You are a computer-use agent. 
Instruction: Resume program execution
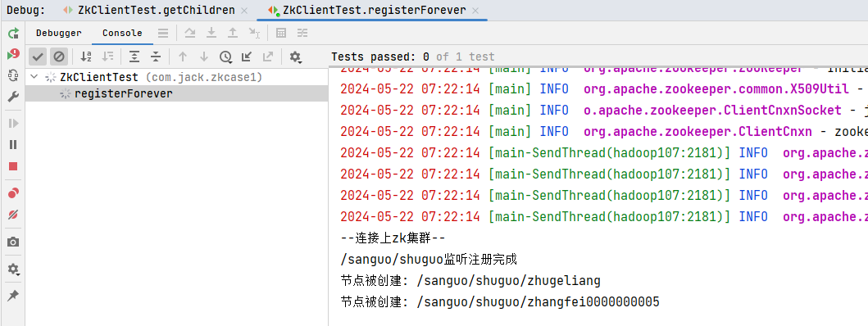(13, 124)
